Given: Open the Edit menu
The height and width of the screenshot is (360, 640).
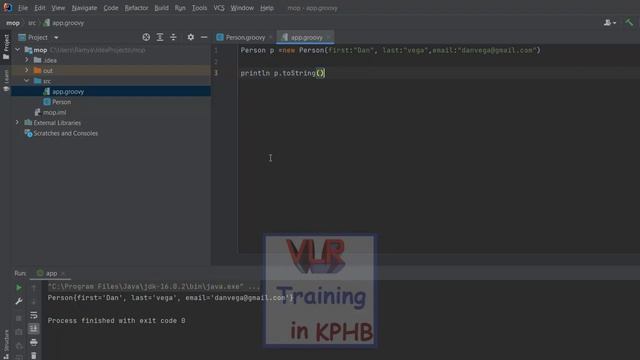Looking at the screenshot, I should tap(40, 8).
